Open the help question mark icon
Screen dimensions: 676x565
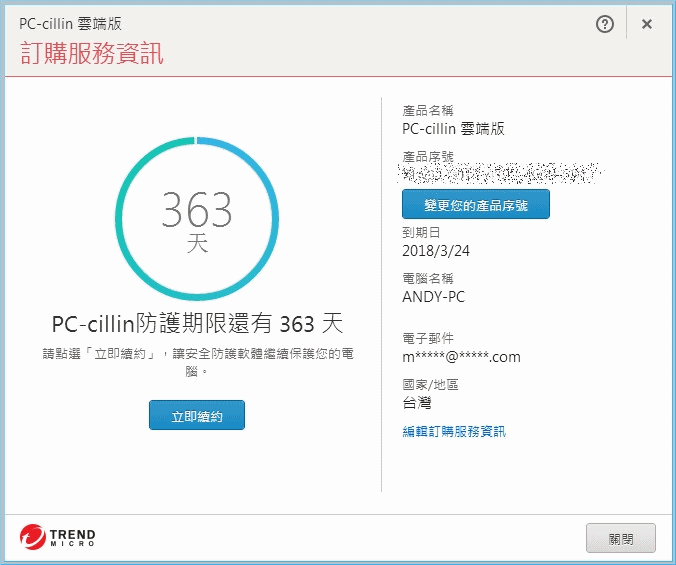(x=605, y=24)
